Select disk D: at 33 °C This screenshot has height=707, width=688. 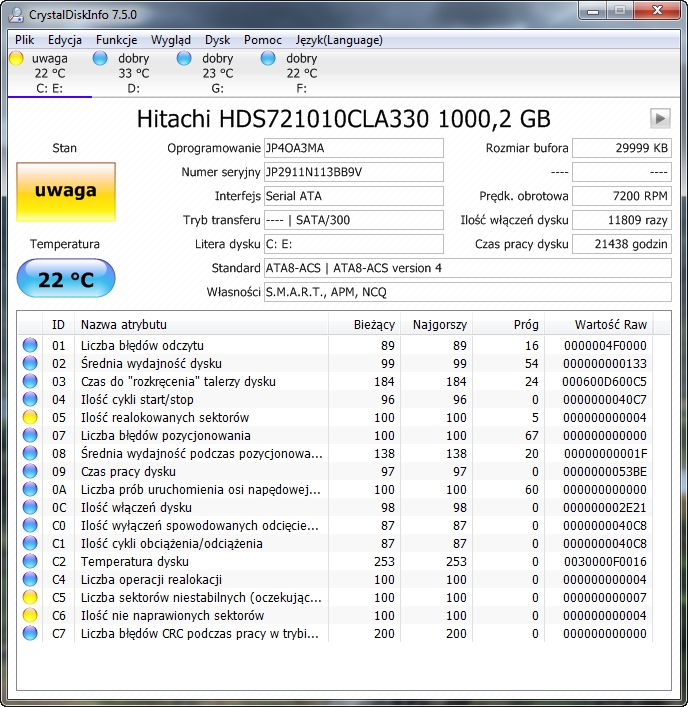click(x=133, y=73)
